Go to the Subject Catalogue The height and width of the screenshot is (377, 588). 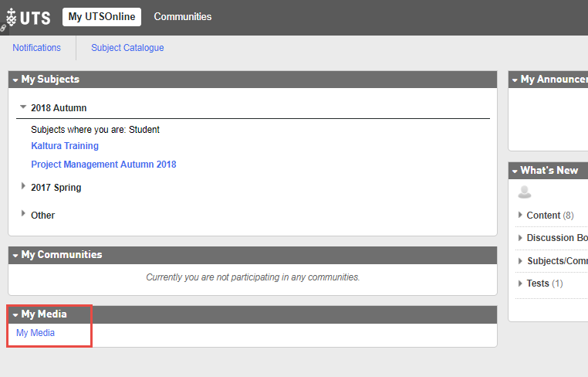coord(127,48)
